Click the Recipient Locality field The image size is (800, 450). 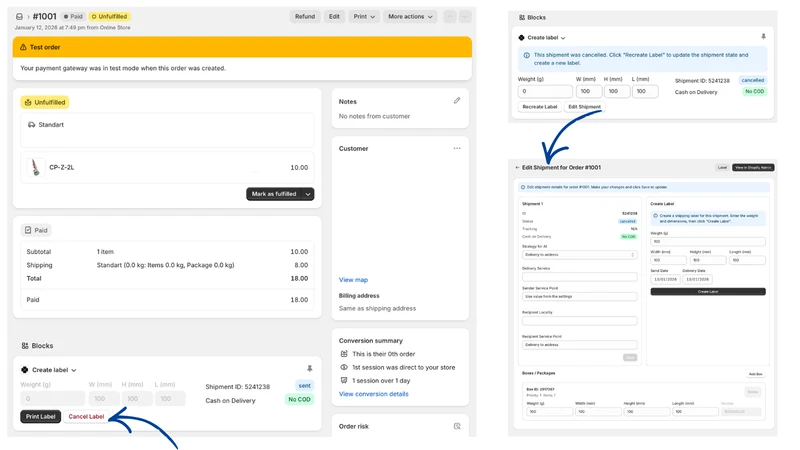579,320
